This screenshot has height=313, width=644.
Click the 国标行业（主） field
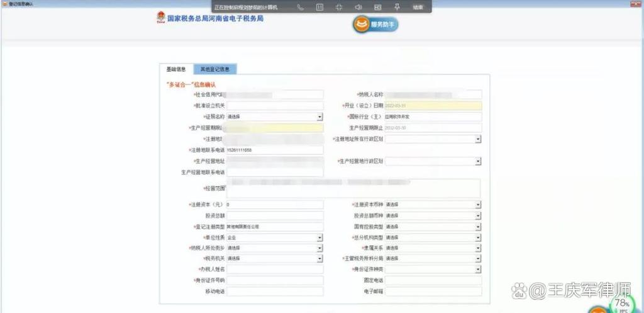[x=433, y=117]
